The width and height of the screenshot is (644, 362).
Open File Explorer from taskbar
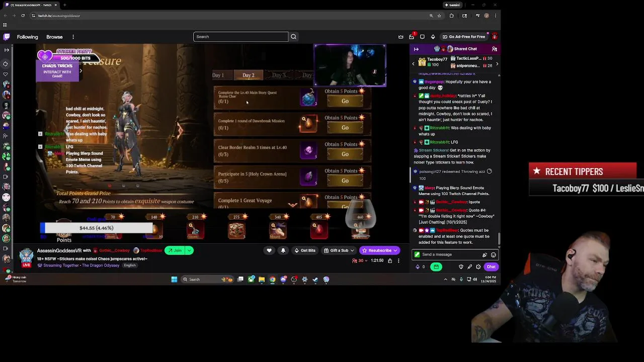coord(262,280)
